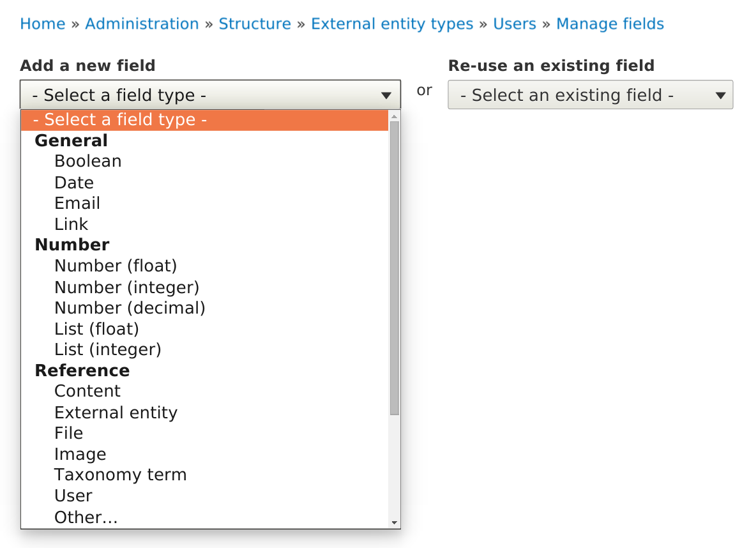Open the 'Select an existing field' dropdown
The width and height of the screenshot is (756, 548).
[589, 95]
